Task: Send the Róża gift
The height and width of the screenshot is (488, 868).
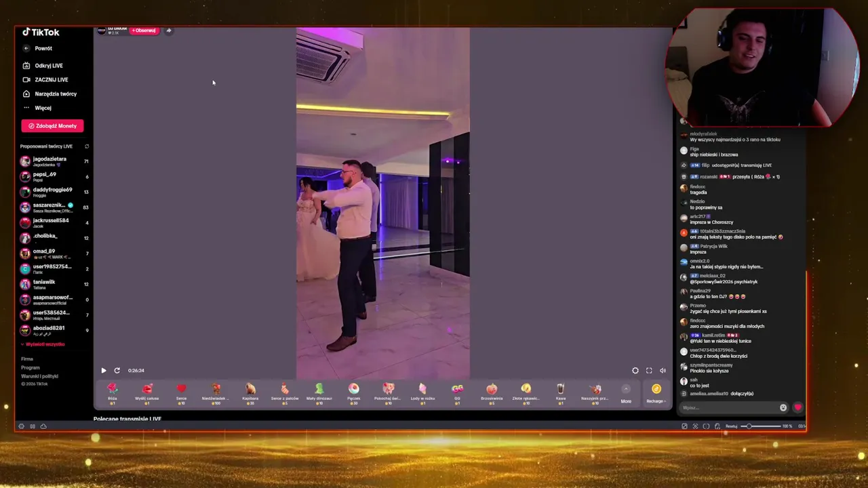Action: coord(113,394)
